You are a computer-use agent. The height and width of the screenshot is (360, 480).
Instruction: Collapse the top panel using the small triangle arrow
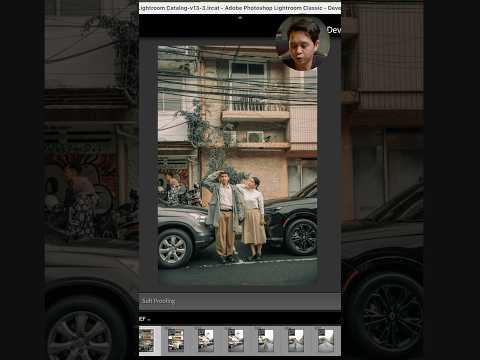coord(240,18)
